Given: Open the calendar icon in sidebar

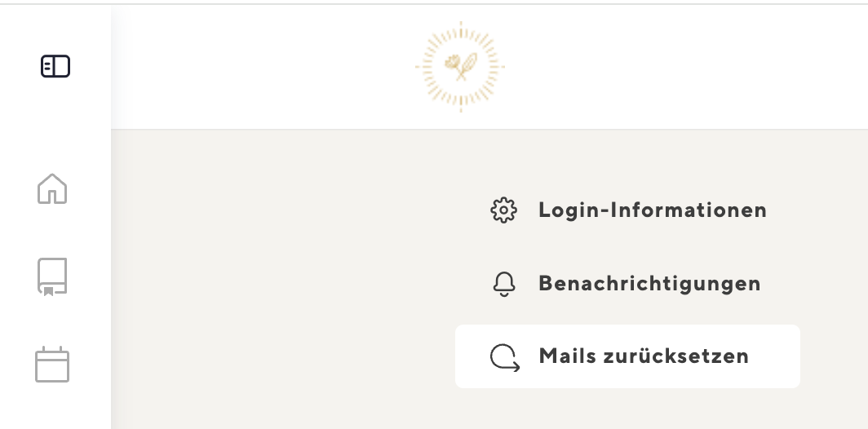Looking at the screenshot, I should [x=52, y=365].
